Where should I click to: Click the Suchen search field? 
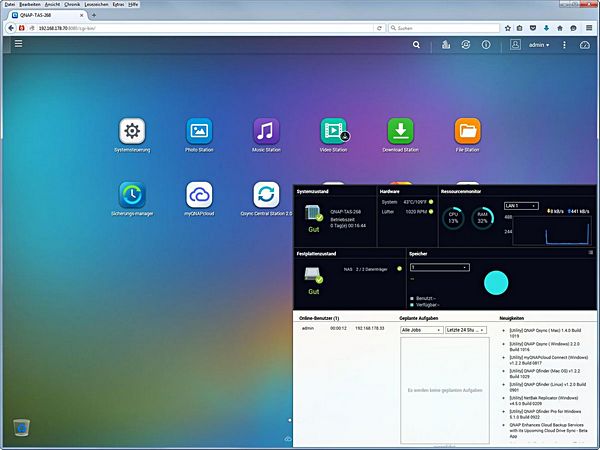pos(444,28)
